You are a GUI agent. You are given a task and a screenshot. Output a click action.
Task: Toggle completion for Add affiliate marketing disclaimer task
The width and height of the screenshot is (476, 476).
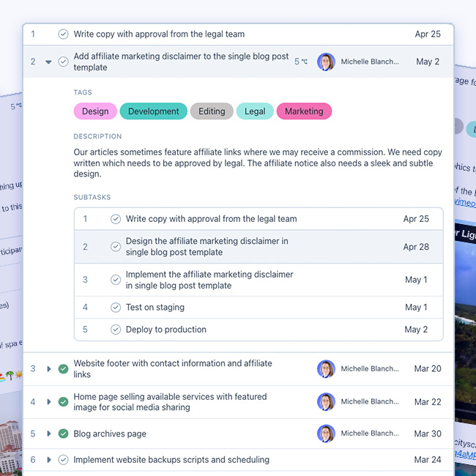63,62
